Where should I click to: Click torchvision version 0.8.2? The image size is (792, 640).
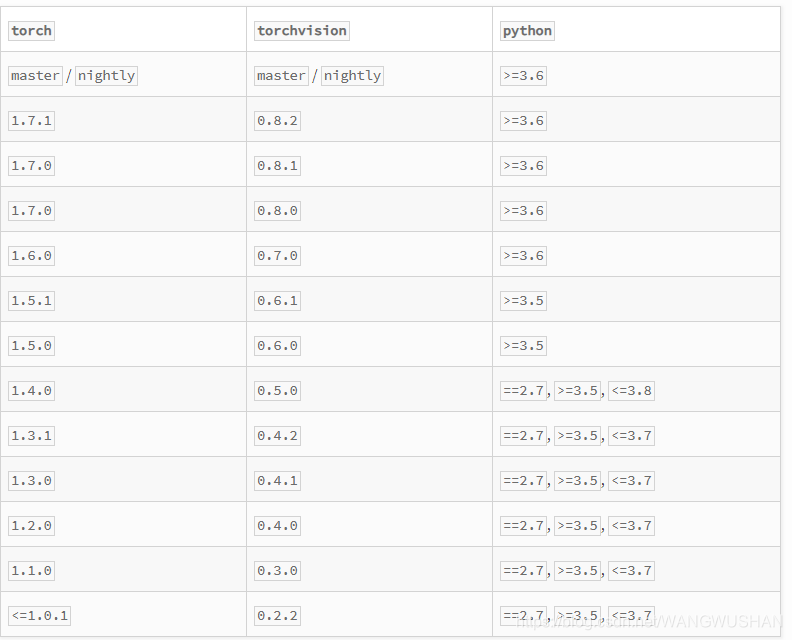pos(277,121)
